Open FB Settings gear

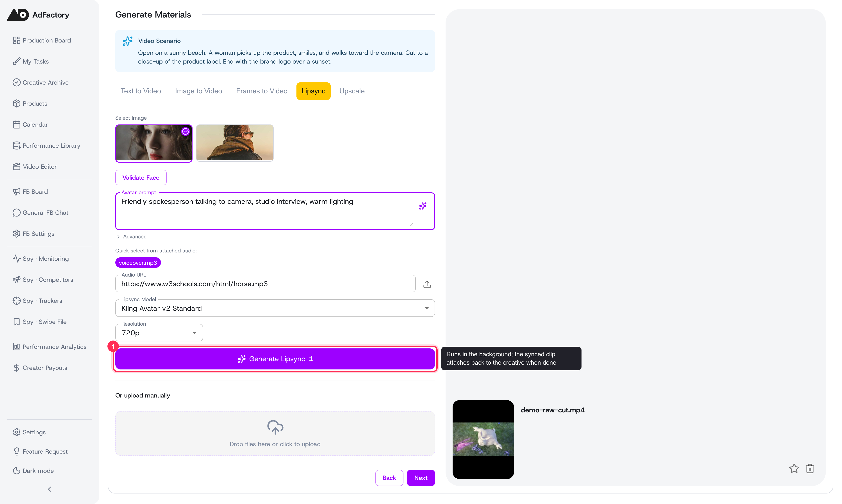pos(16,234)
